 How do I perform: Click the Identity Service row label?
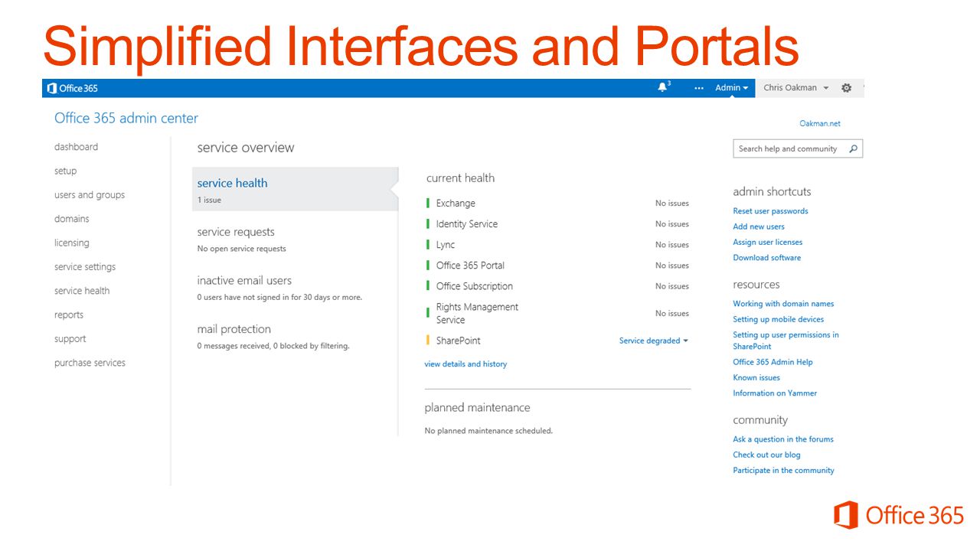[x=467, y=224]
